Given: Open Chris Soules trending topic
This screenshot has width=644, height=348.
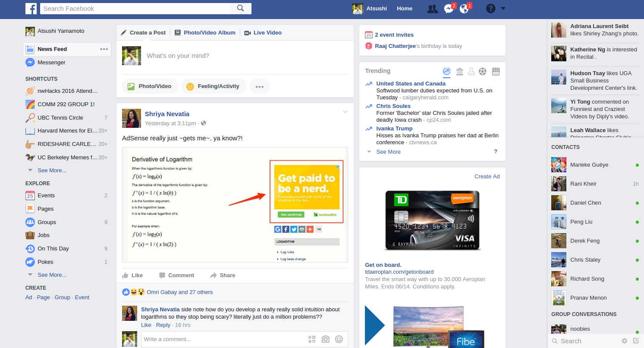Looking at the screenshot, I should pos(393,106).
